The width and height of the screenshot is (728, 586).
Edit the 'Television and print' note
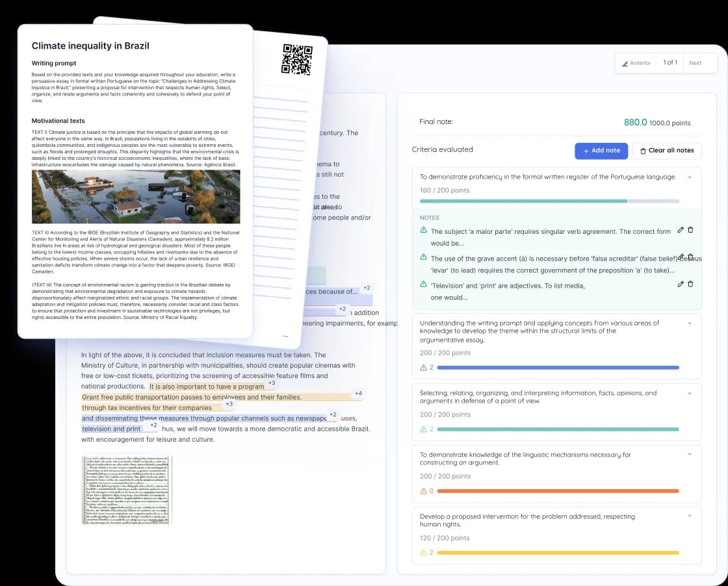[680, 285]
